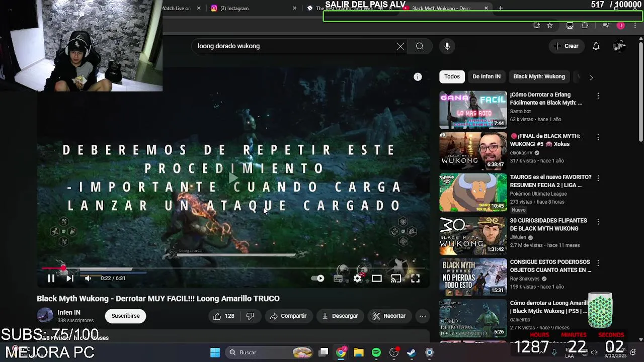The height and width of the screenshot is (362, 644).
Task: Open Chrome media controls icon
Action: click(x=606, y=26)
